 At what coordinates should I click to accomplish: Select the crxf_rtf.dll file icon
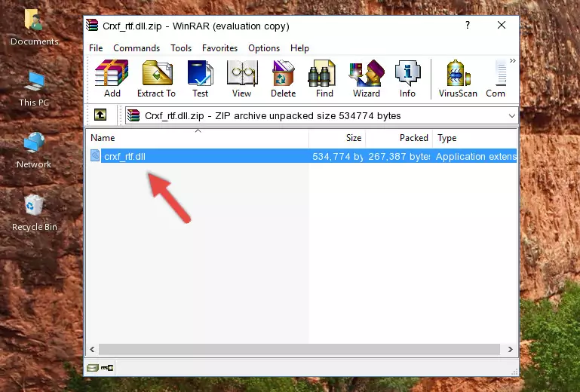tap(95, 156)
